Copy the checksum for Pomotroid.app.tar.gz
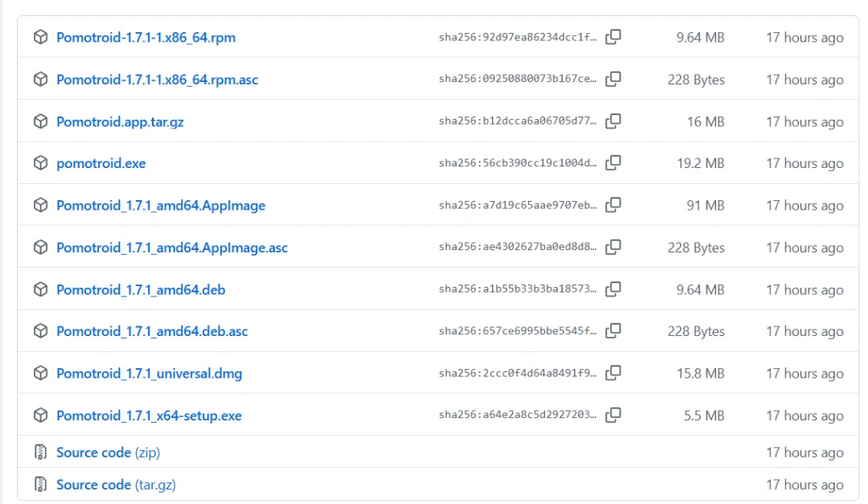 point(612,121)
